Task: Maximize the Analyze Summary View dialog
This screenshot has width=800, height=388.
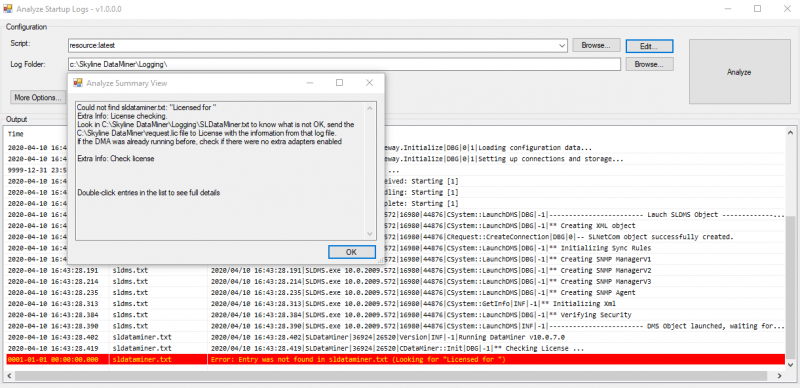Action: click(x=339, y=83)
